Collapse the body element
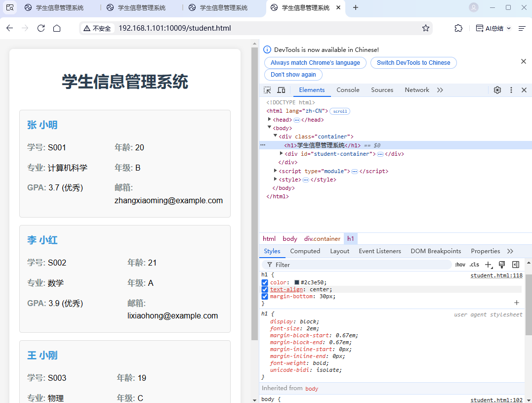 (269, 127)
